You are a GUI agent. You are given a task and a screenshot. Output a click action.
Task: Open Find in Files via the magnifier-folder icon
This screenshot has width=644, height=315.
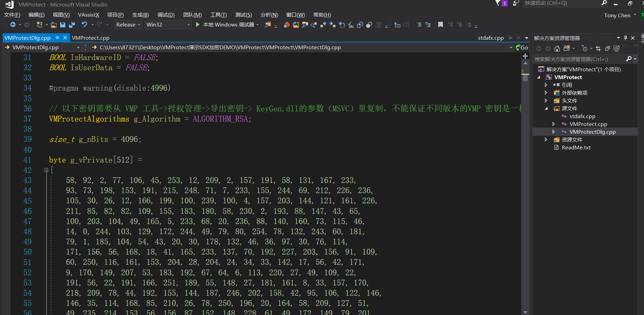coord(268,24)
